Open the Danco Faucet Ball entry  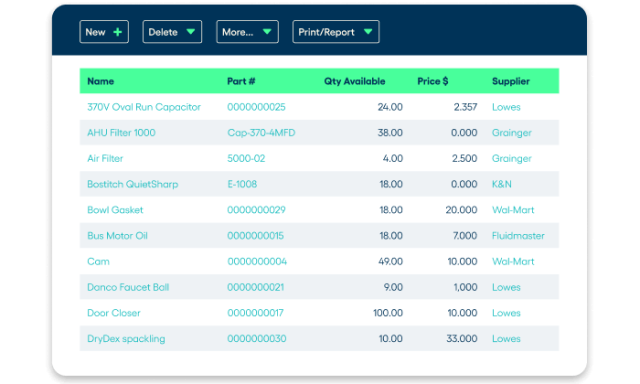click(x=128, y=287)
